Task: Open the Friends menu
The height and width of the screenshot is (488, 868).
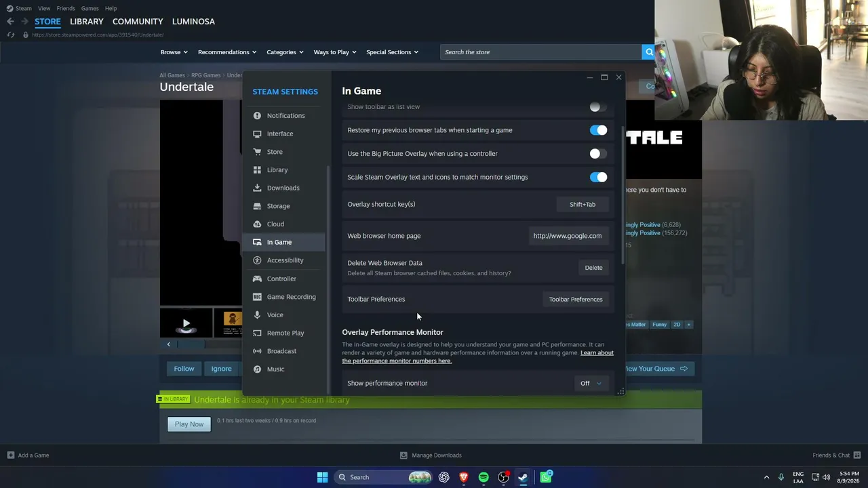Action: (66, 8)
